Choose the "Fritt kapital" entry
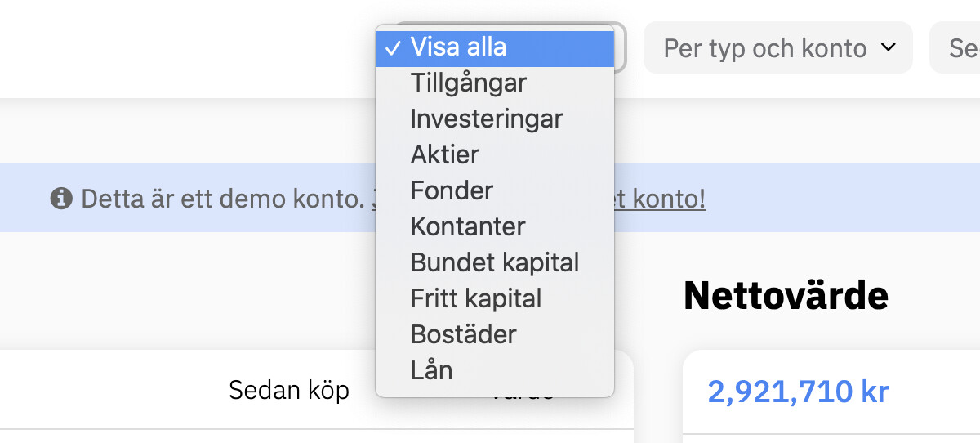 tap(476, 298)
